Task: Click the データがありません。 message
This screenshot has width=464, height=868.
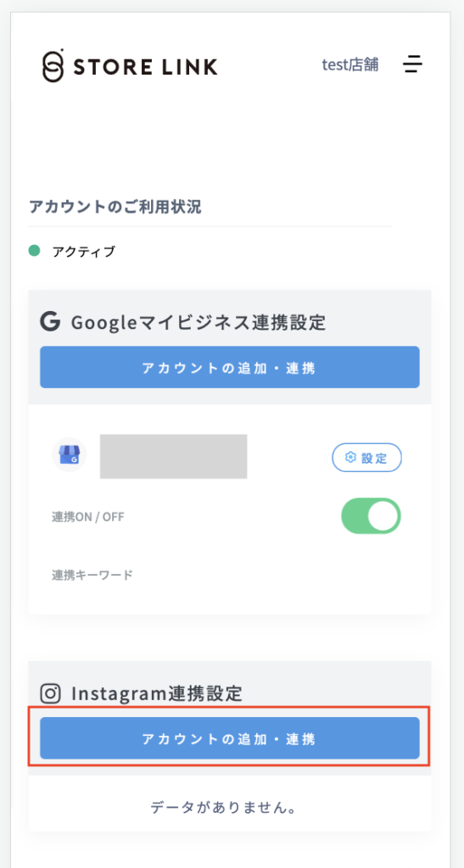Action: pyautogui.click(x=224, y=808)
